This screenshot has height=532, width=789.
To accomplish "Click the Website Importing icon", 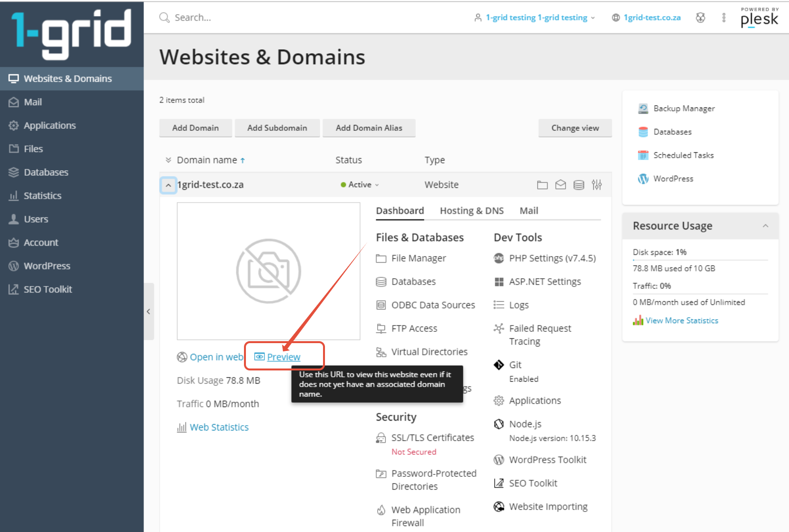I will pyautogui.click(x=499, y=507).
